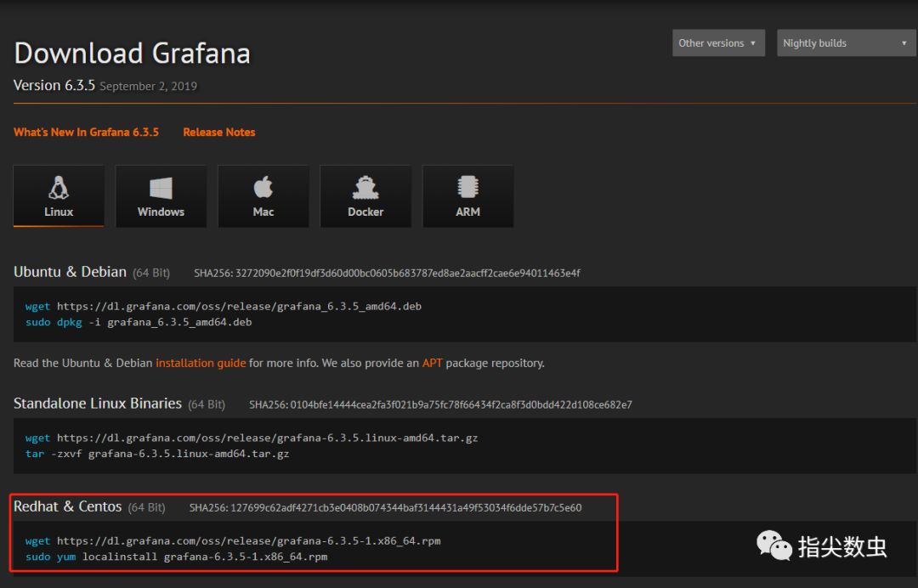Select the Docker ship icon
918x588 pixels.
click(x=365, y=188)
